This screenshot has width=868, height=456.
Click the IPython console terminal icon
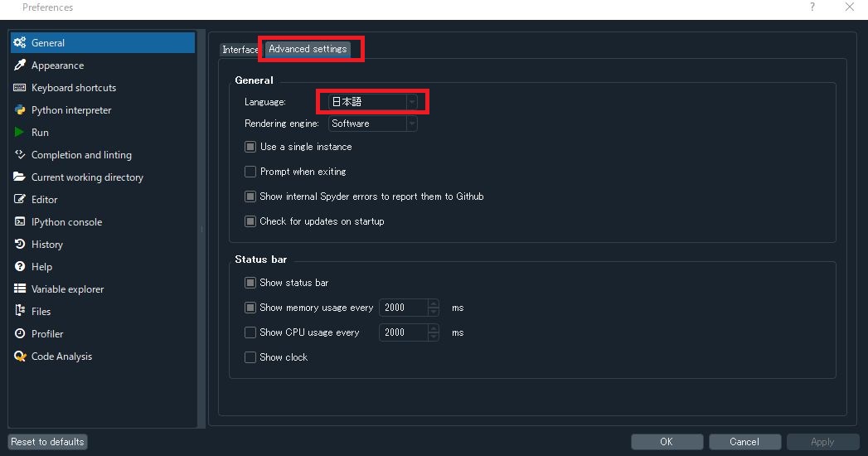pos(20,221)
